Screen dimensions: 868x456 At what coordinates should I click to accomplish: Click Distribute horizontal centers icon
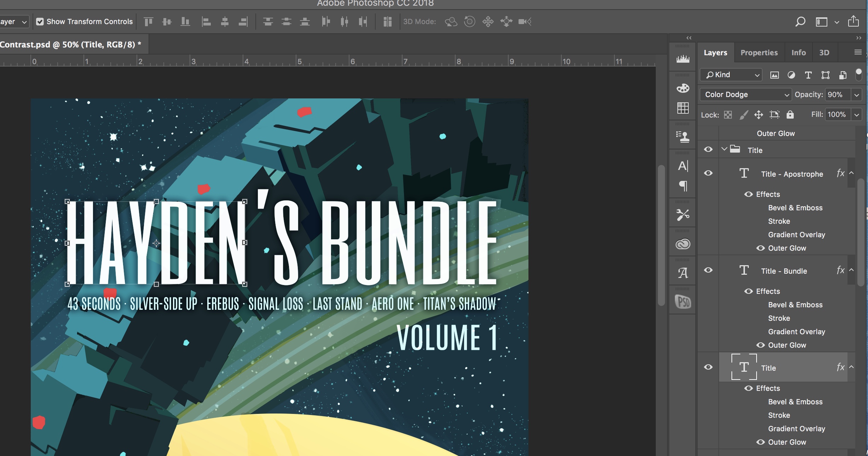coord(344,22)
